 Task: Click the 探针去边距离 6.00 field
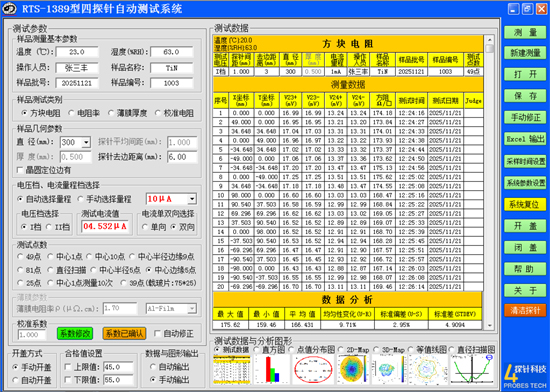(x=182, y=157)
